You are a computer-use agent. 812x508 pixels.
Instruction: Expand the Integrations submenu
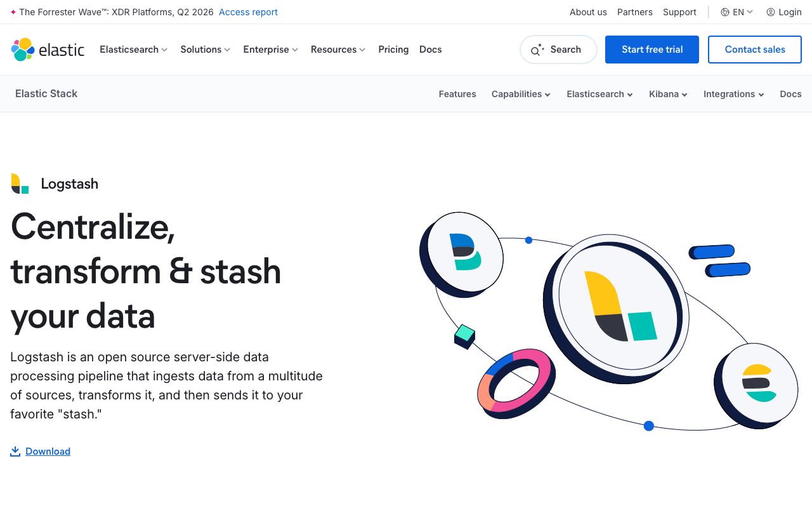pyautogui.click(x=733, y=94)
